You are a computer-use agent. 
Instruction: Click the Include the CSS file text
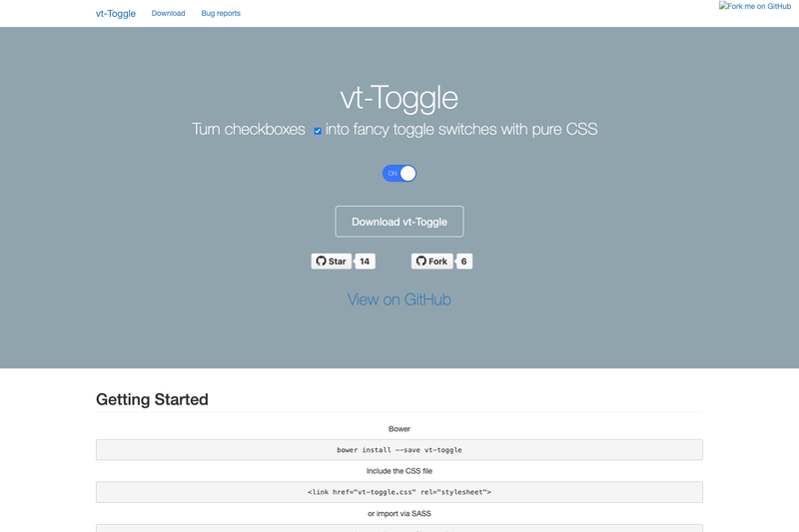point(399,471)
